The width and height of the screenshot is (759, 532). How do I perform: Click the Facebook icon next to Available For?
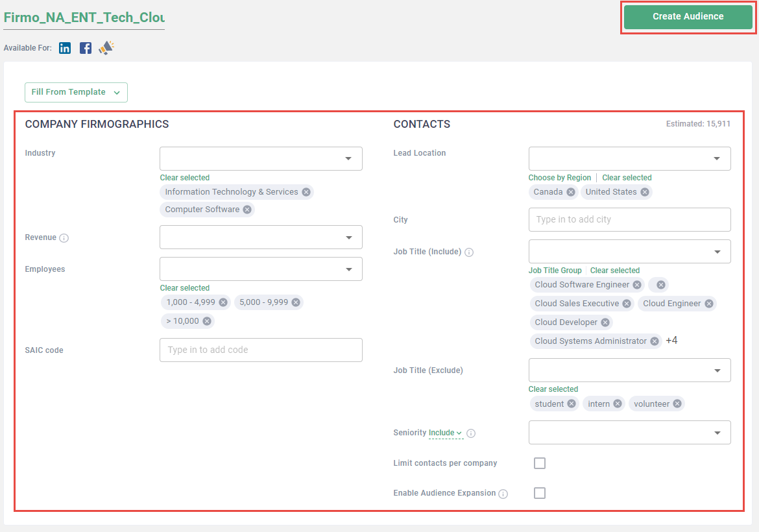tap(86, 48)
